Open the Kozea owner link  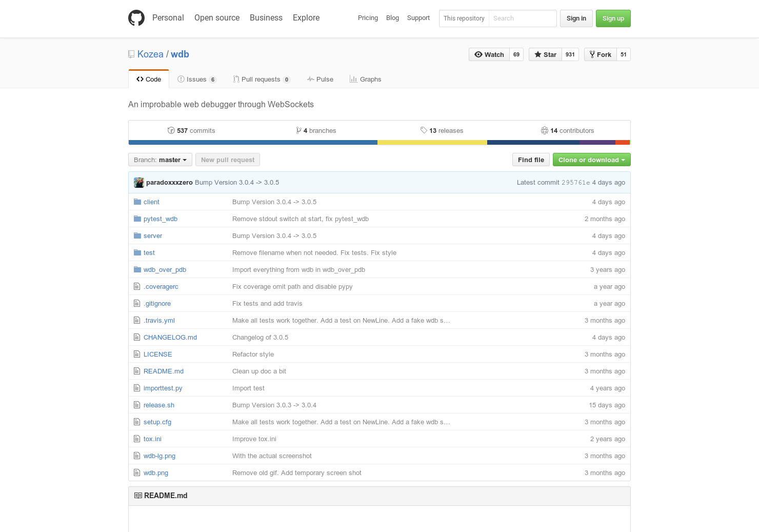(x=150, y=54)
